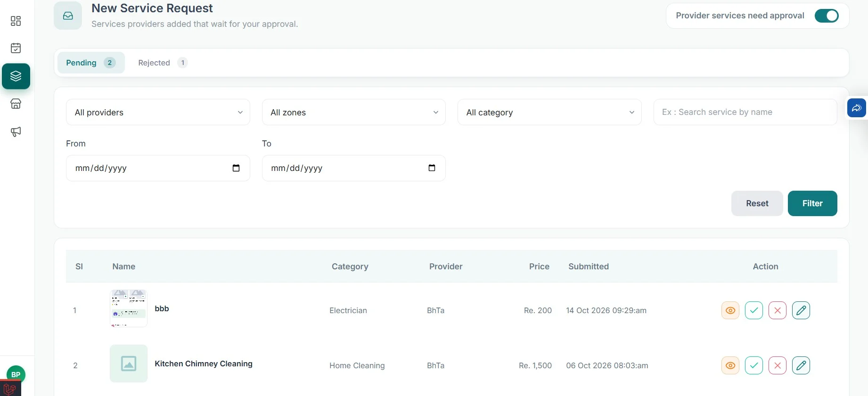Click the Electrician category cell
The image size is (868, 396).
tap(348, 310)
